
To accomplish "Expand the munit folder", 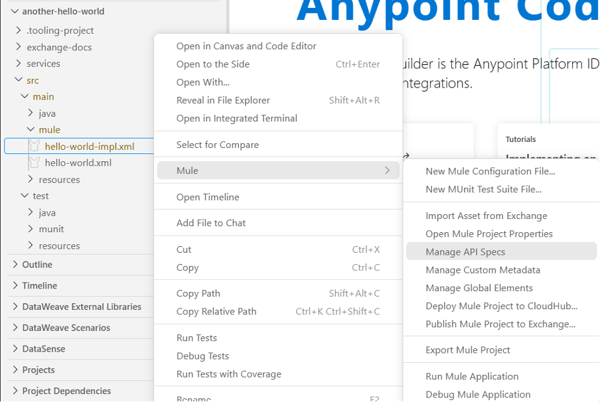I will pos(31,229).
